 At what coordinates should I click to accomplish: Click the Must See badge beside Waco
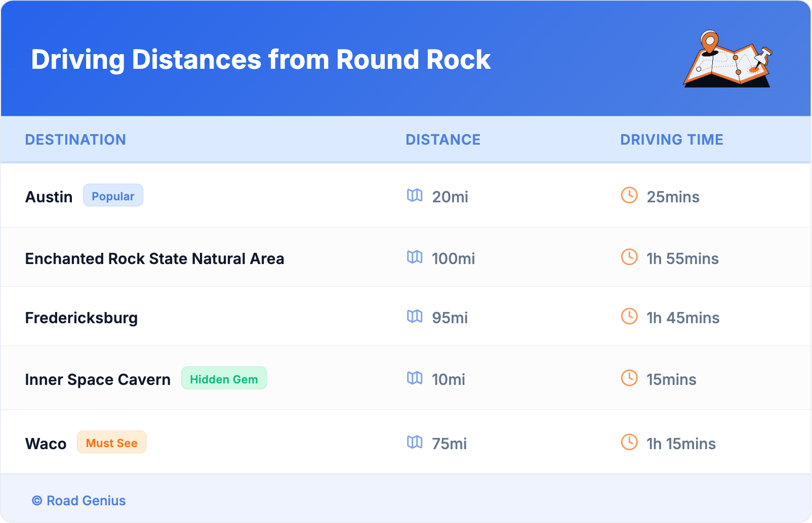111,443
